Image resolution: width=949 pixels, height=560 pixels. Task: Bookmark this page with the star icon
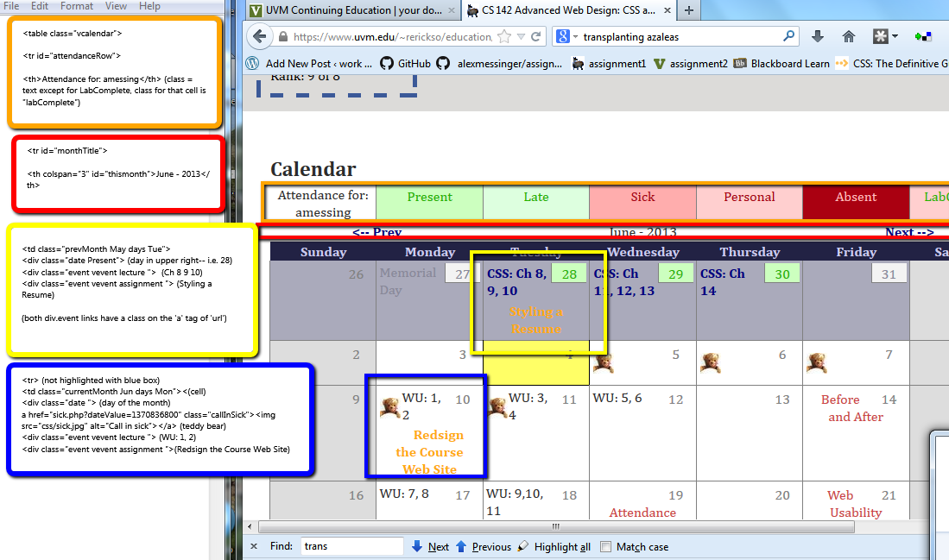pyautogui.click(x=504, y=37)
